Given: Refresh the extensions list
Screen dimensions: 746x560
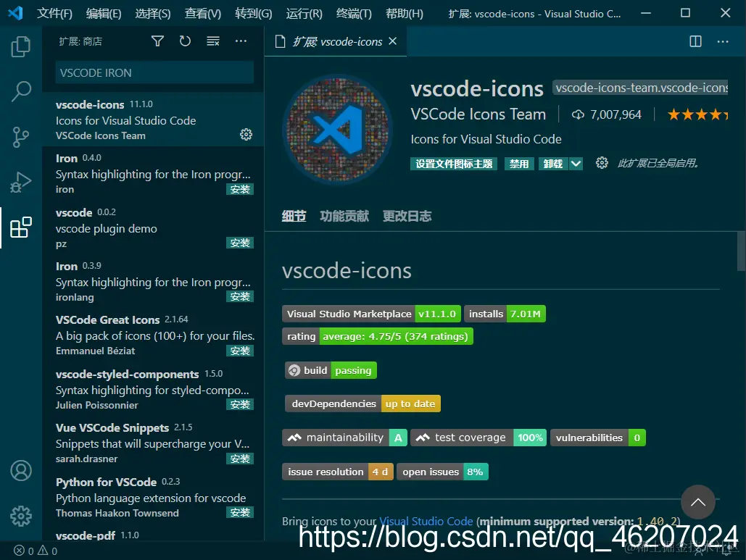Looking at the screenshot, I should [185, 41].
